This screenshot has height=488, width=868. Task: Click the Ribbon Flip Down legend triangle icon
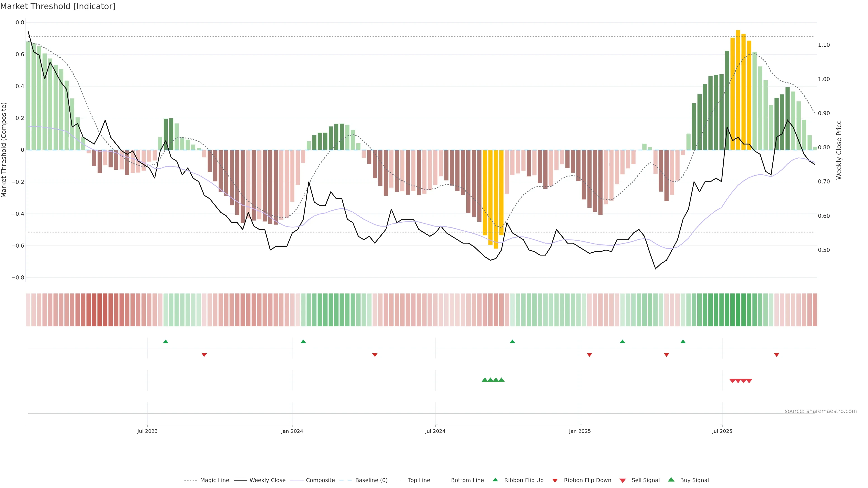tap(555, 481)
